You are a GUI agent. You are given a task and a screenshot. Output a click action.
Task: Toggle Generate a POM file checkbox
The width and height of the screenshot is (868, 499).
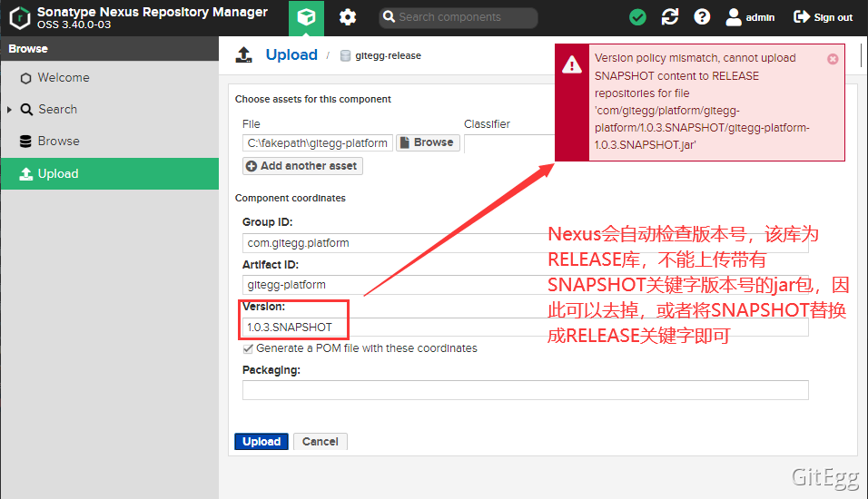point(248,348)
